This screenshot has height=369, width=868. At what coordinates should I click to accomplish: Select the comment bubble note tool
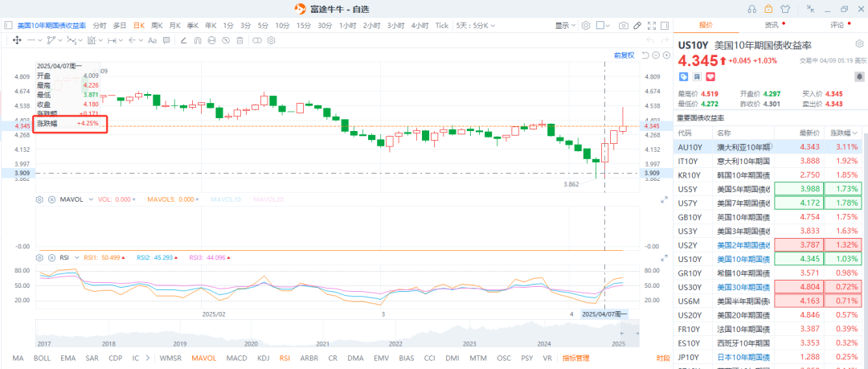(x=166, y=40)
